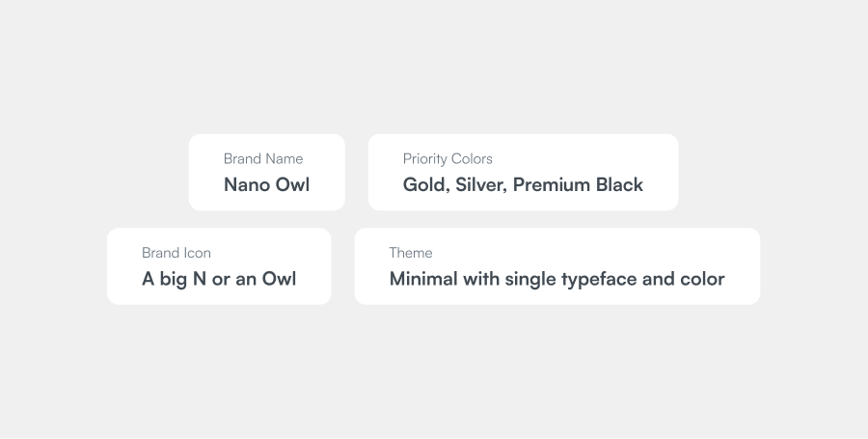Select the Priority Colors card
The width and height of the screenshot is (868, 439).
[x=523, y=172]
